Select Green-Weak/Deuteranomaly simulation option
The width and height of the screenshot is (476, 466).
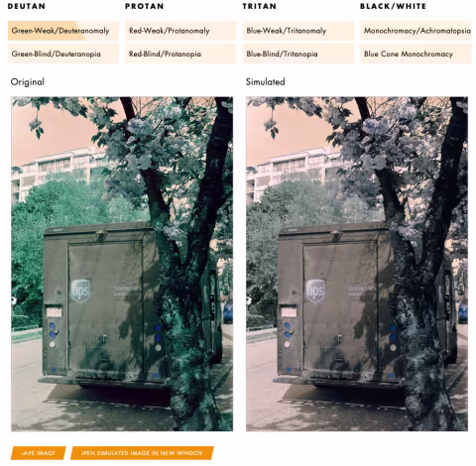(63, 31)
